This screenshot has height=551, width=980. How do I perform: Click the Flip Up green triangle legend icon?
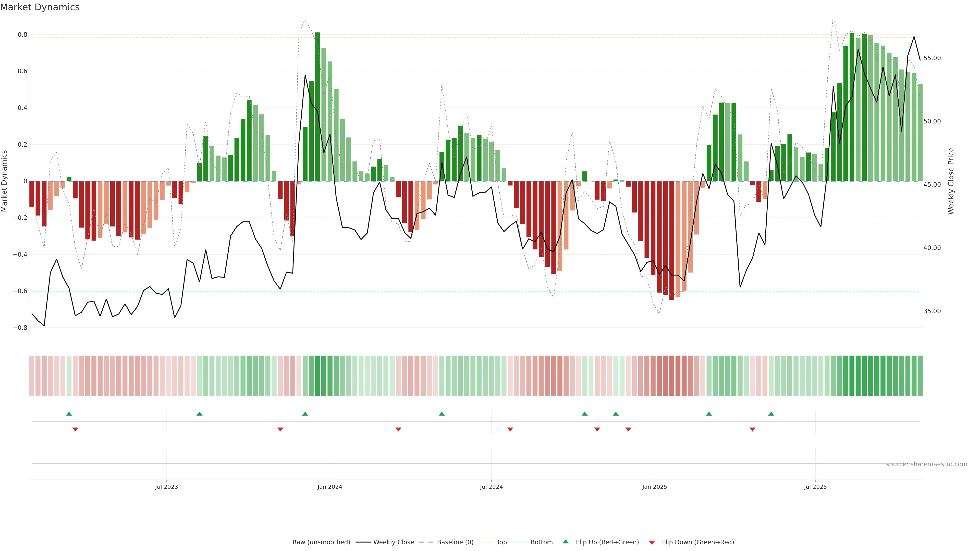click(x=565, y=542)
